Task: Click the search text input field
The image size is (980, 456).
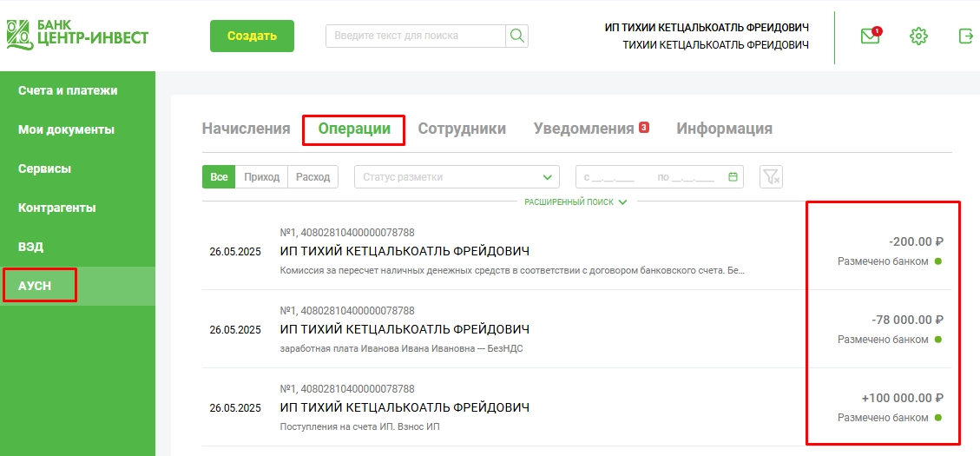Action: point(416,36)
